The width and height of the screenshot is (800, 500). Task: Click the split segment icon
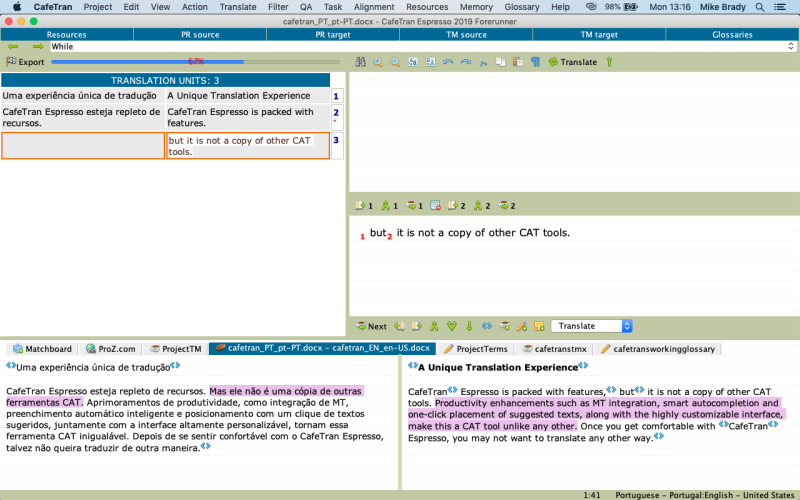tap(452, 326)
